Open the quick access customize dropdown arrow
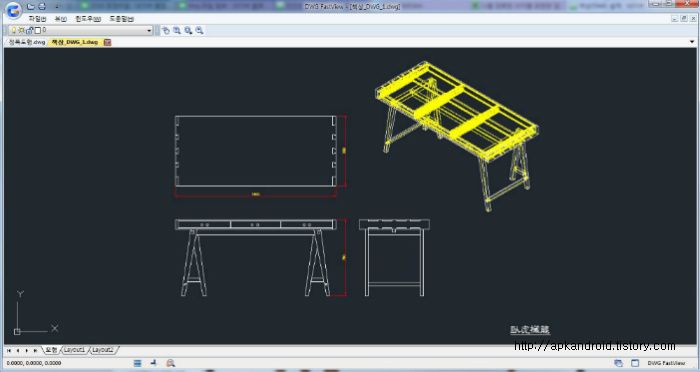Screen dimensions: 700x372 pyautogui.click(x=57, y=7)
